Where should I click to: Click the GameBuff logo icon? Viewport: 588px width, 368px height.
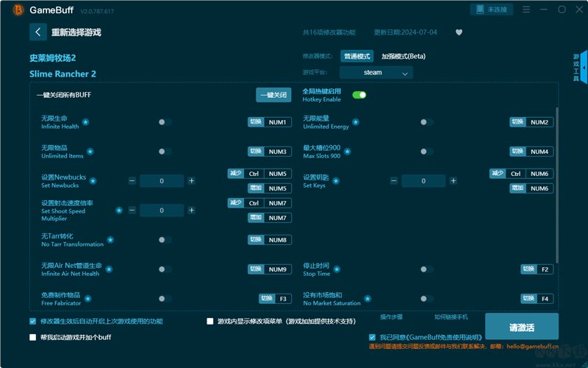click(18, 10)
